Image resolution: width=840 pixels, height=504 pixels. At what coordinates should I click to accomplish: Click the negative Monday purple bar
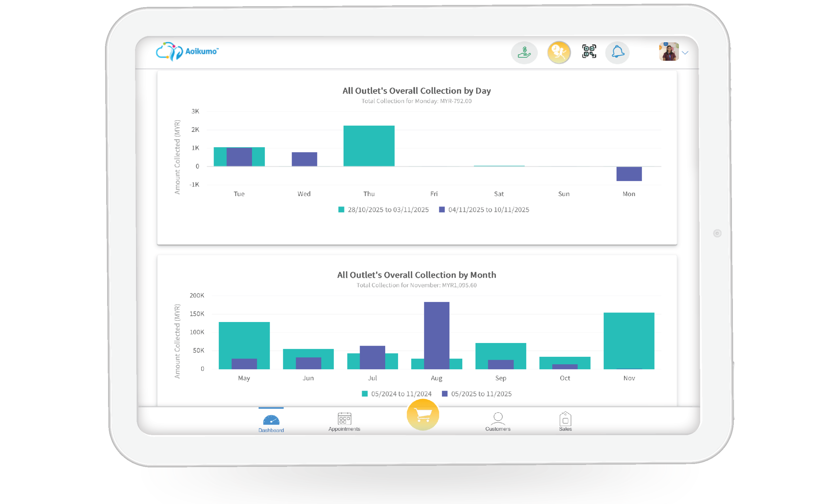point(629,173)
